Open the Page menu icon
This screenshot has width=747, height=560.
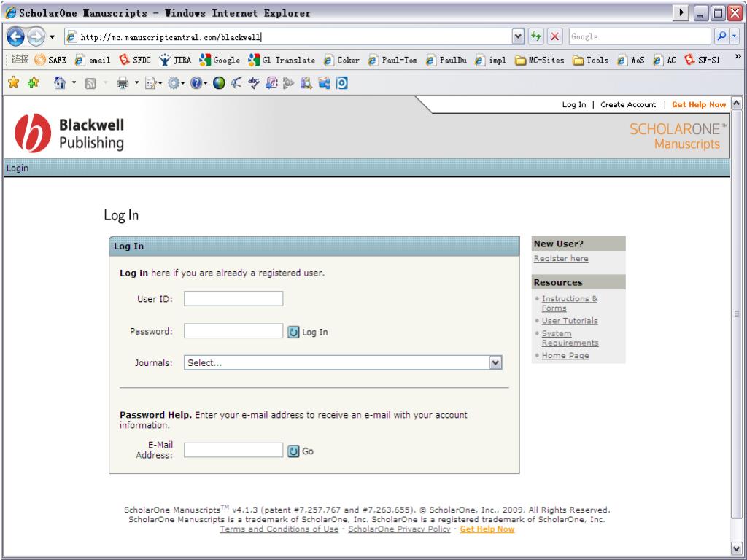pos(152,83)
